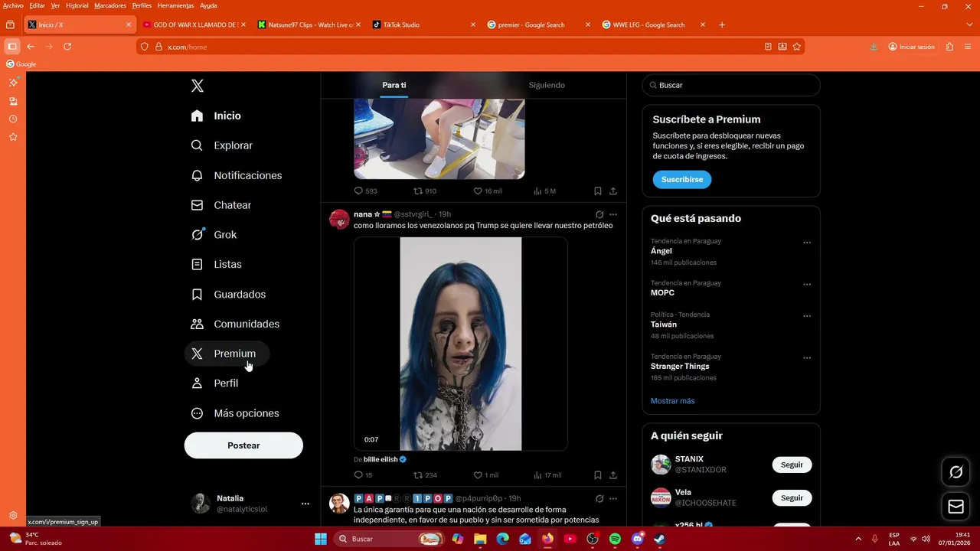The width and height of the screenshot is (980, 551).
Task: Click Grok icon on nana's tweet
Action: pyautogui.click(x=599, y=215)
